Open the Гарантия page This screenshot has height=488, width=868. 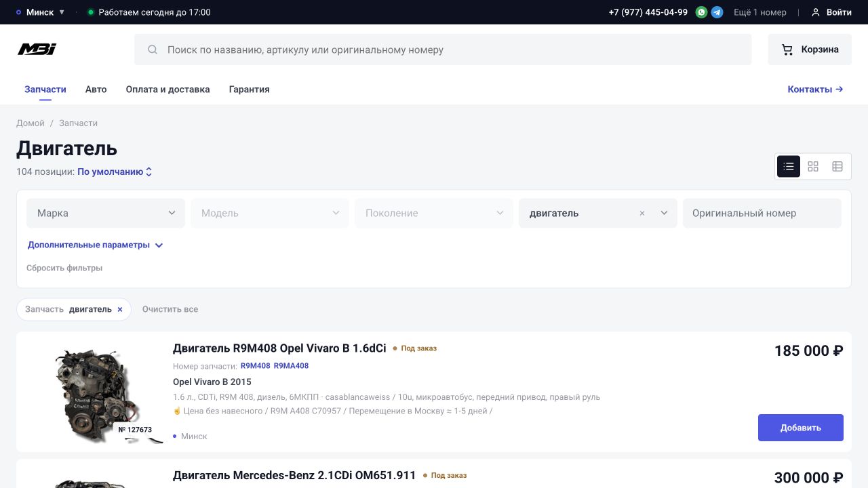[249, 89]
